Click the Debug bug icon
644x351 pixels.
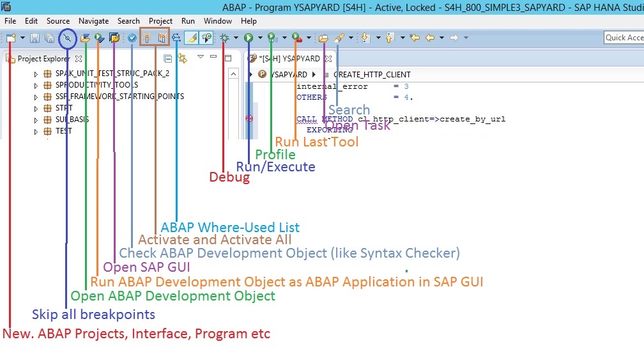tap(224, 38)
